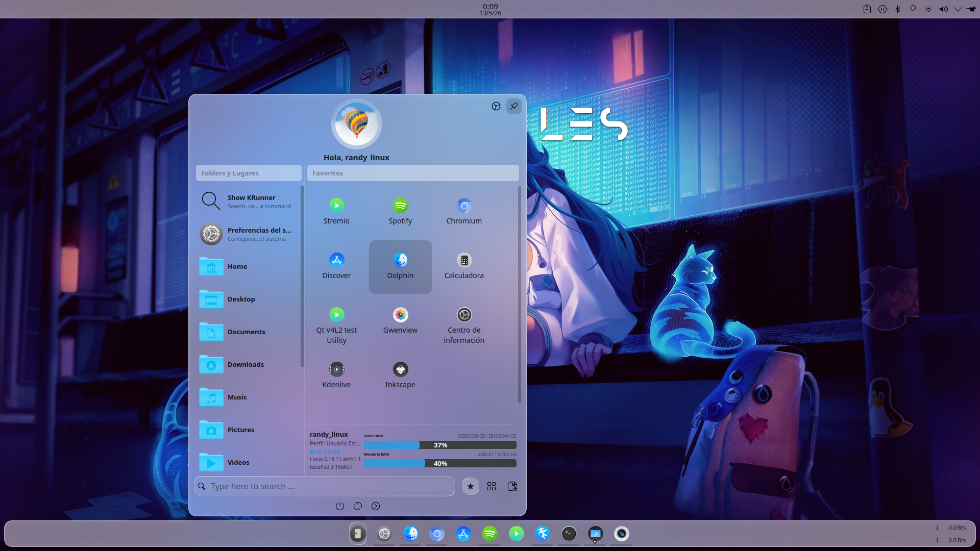Image resolution: width=980 pixels, height=551 pixels.
Task: Open Spotify in the Favoritos grid
Action: [400, 212]
